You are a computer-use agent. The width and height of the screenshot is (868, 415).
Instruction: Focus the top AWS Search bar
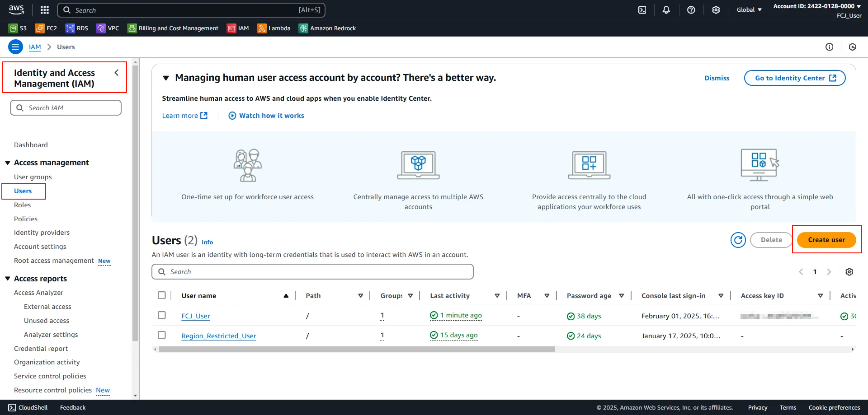pos(191,10)
